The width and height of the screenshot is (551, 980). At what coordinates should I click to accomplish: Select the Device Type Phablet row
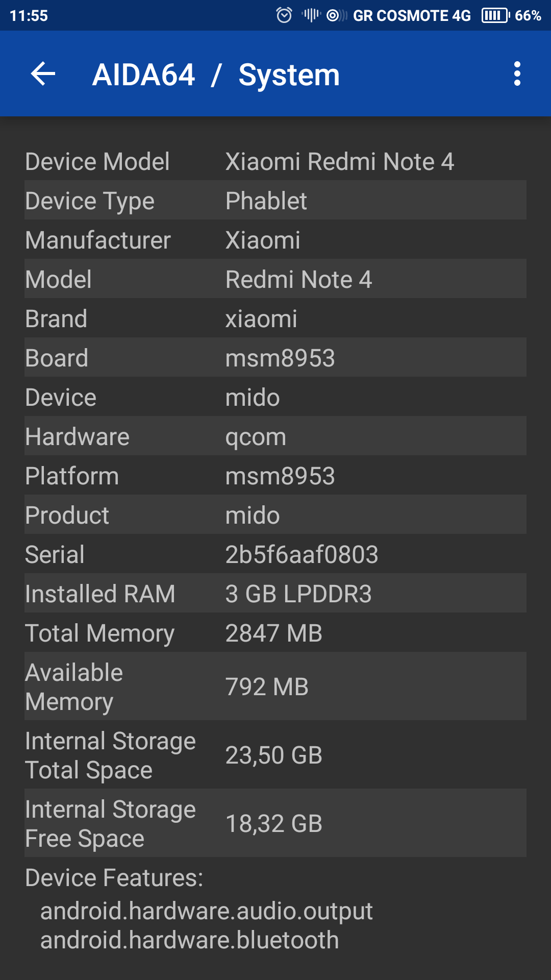pos(275,201)
